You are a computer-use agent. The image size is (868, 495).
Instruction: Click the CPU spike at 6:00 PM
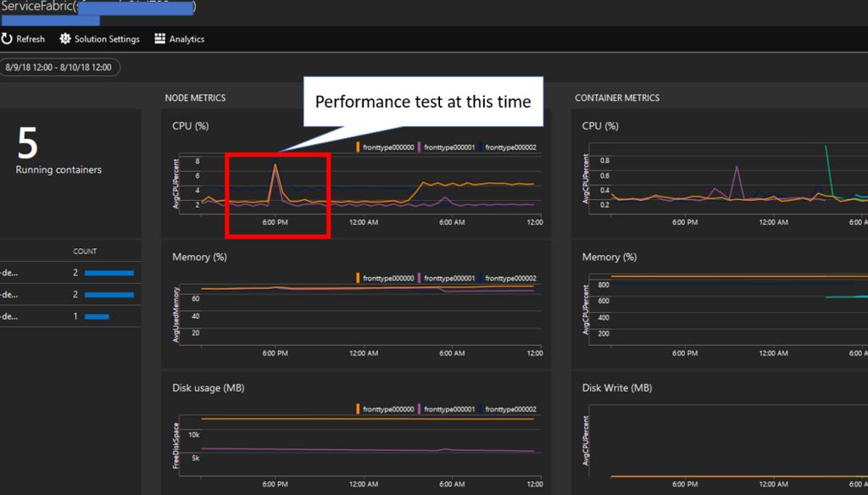click(275, 164)
